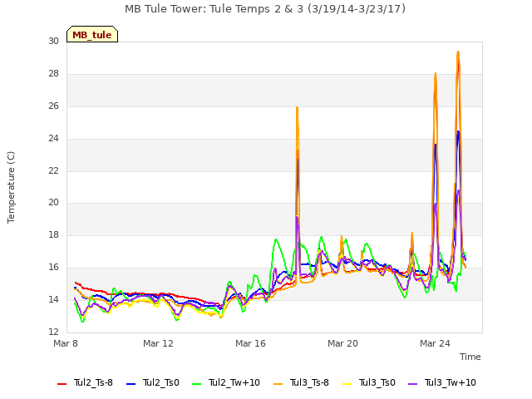The width and height of the screenshot is (532, 399).
Task: Click the 22 y-axis tick label
Action: click(53, 170)
